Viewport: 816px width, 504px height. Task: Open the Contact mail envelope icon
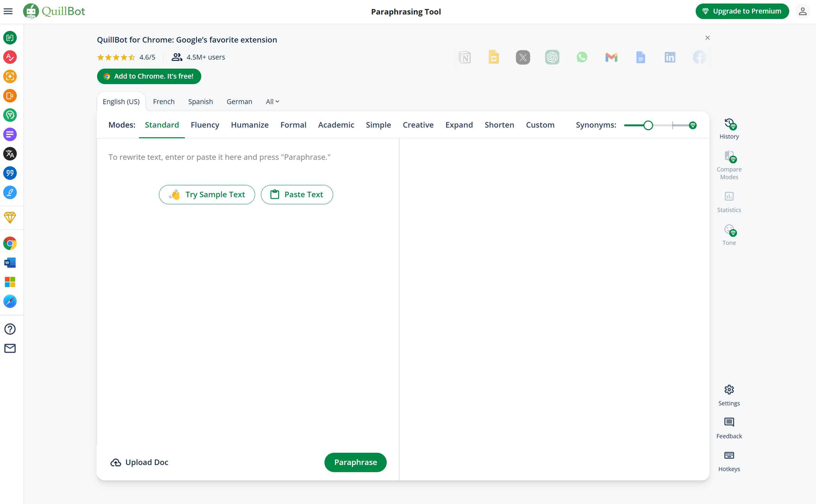pyautogui.click(x=10, y=348)
